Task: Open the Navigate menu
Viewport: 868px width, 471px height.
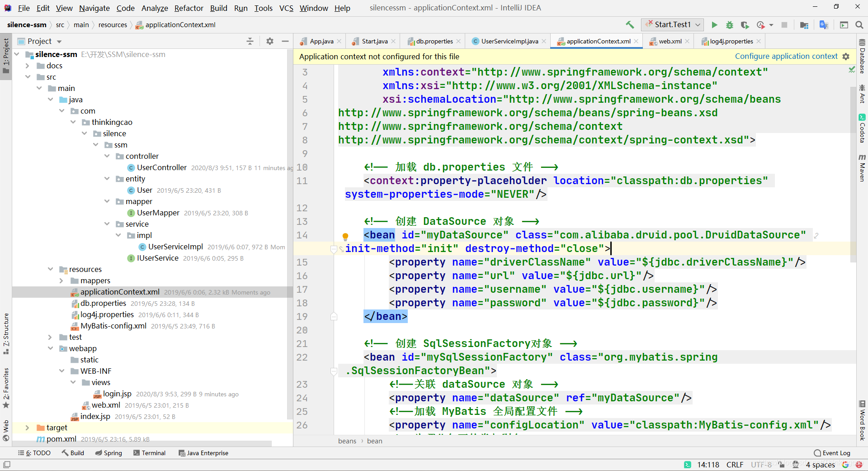Action: click(x=94, y=8)
